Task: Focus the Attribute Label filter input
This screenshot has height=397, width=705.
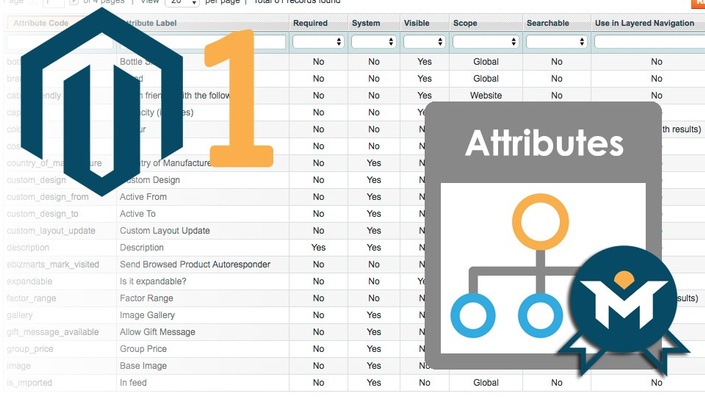Action: point(202,42)
